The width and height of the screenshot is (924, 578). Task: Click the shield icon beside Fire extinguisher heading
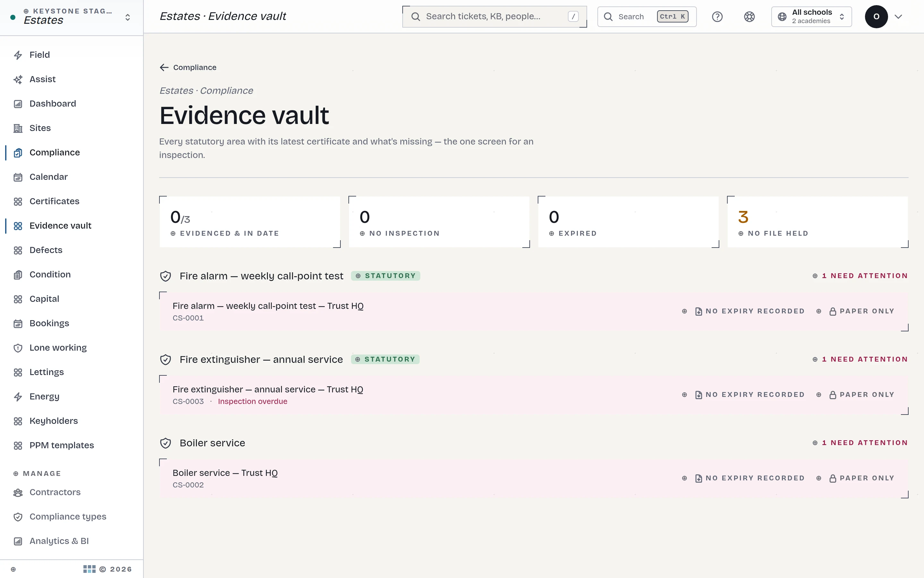pyautogui.click(x=165, y=360)
